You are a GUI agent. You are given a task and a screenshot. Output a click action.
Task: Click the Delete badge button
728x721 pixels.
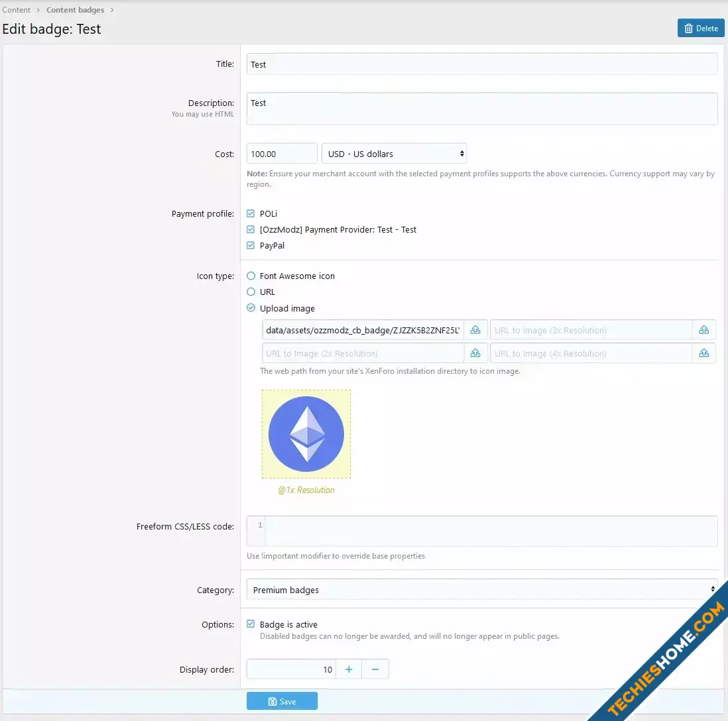[701, 28]
